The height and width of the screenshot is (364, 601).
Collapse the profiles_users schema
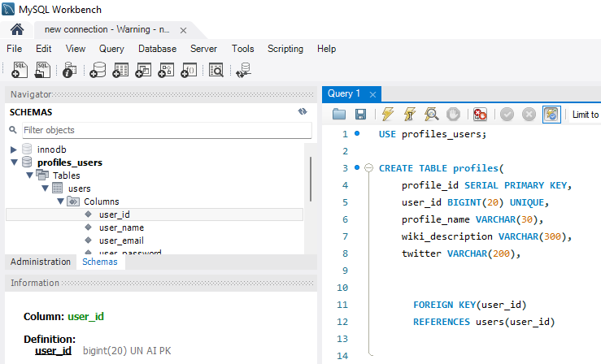14,162
